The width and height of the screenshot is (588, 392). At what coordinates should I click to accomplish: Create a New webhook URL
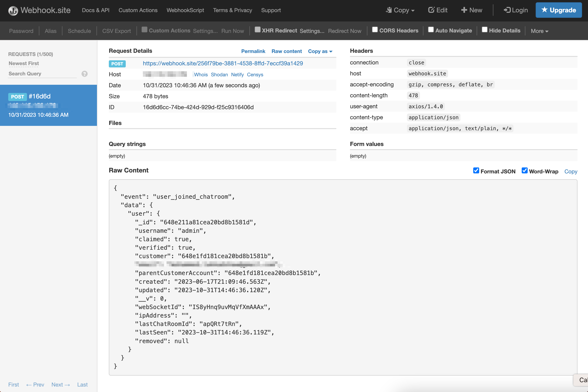[472, 10]
